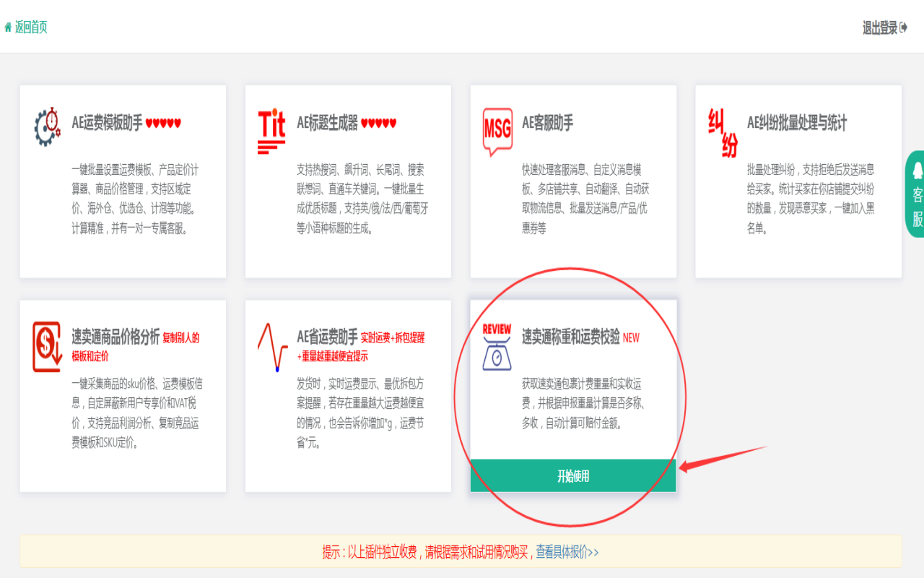The image size is (924, 578).
Task: Select the 速卖通商品价格分析 title
Action: tap(115, 337)
